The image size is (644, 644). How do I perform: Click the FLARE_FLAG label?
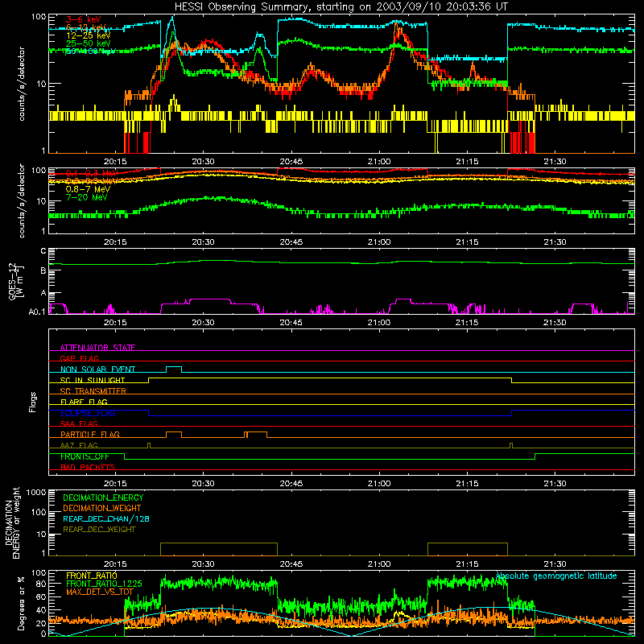[x=84, y=402]
